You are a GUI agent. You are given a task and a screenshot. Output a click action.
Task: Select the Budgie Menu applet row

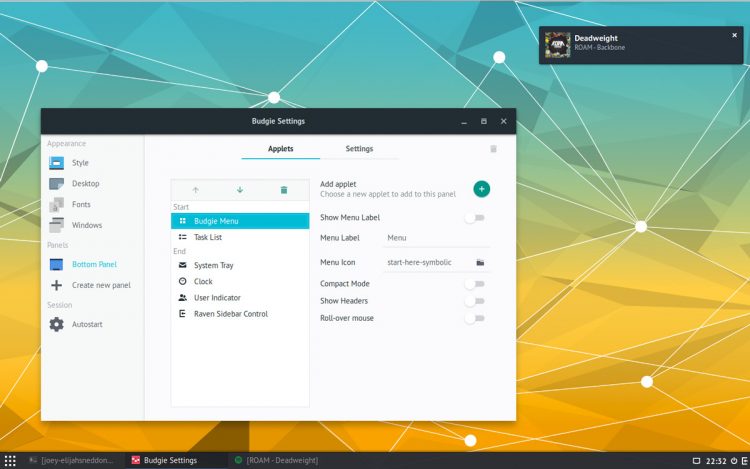[x=240, y=221]
